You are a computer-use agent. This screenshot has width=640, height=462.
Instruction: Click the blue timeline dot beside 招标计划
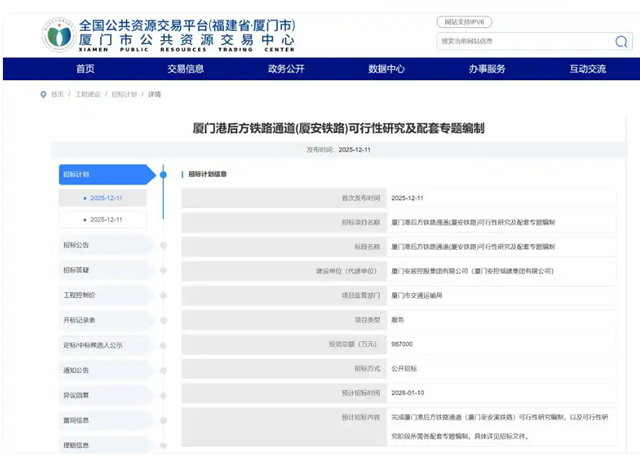[163, 174]
